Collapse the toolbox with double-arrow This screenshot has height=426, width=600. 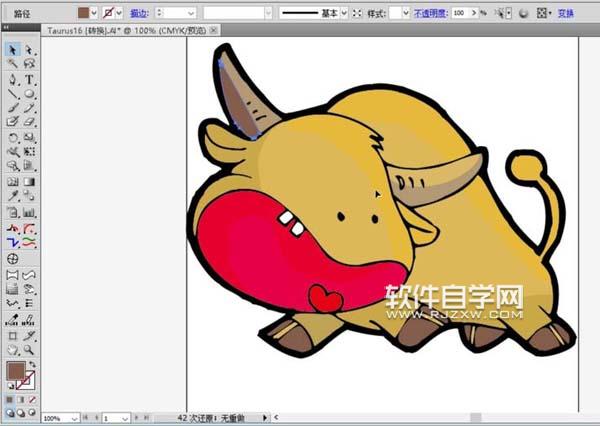[6, 27]
